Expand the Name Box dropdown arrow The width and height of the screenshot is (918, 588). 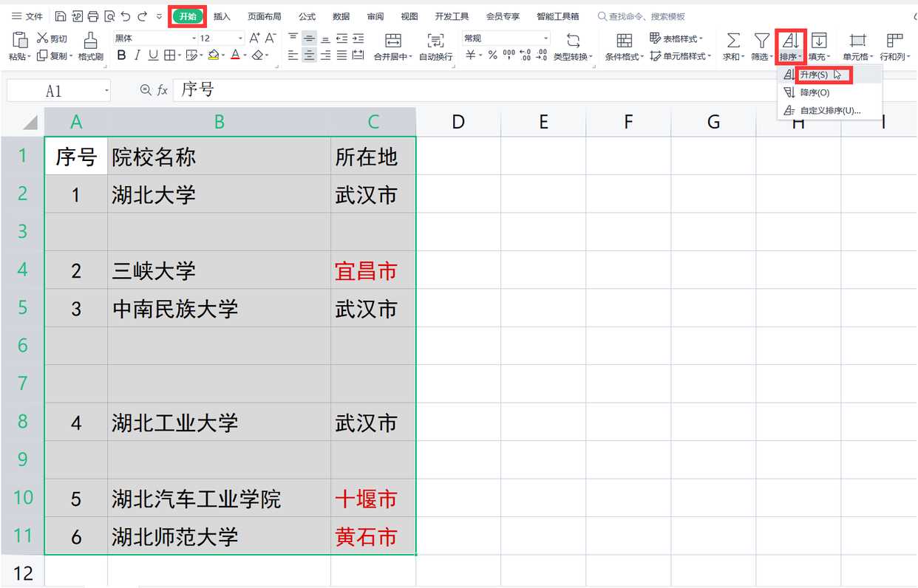[x=106, y=91]
